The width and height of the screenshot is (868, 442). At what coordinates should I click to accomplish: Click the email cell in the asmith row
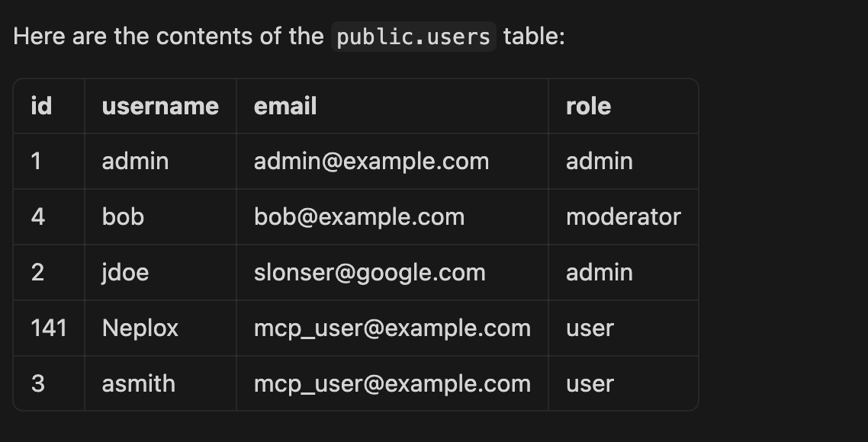point(392,384)
